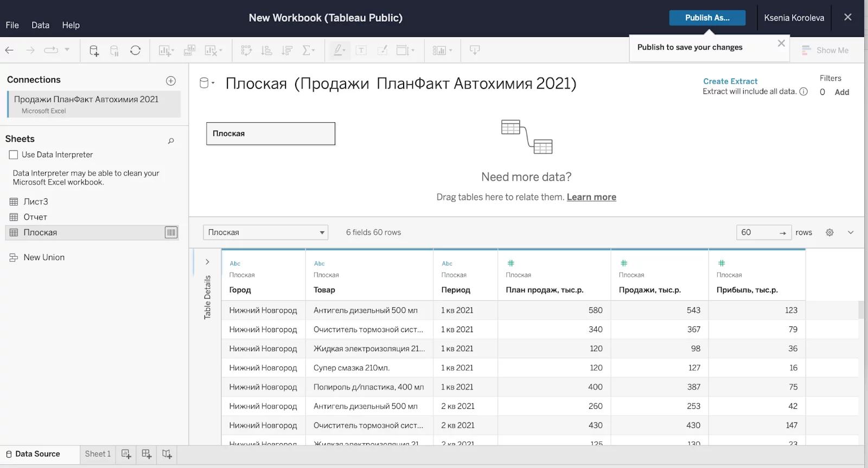Change Товар field data type Abc

[x=319, y=263]
